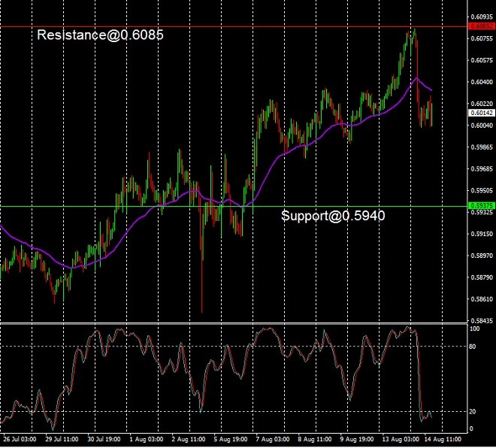This screenshot has width=496, height=448.
Task: Click the 0.59865 price scale value
Action: [482, 147]
